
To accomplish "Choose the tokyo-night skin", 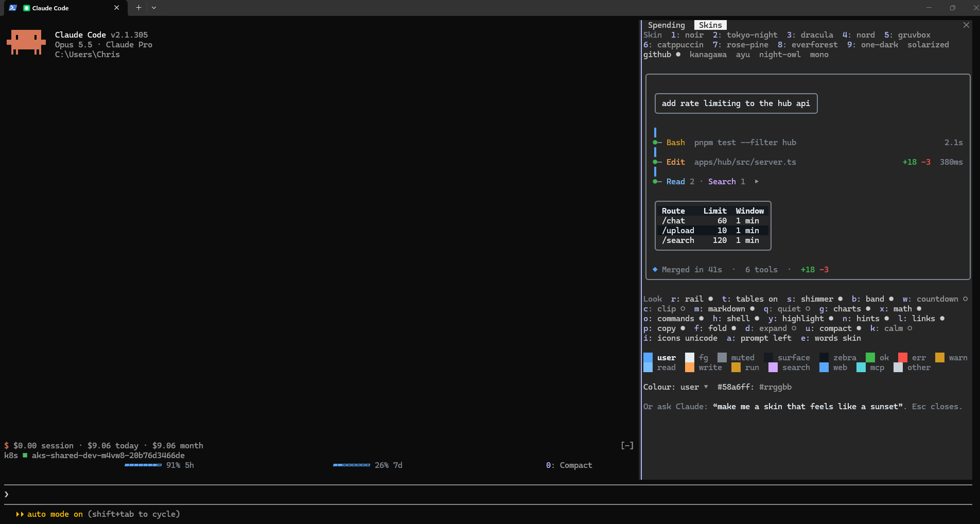I will point(745,34).
